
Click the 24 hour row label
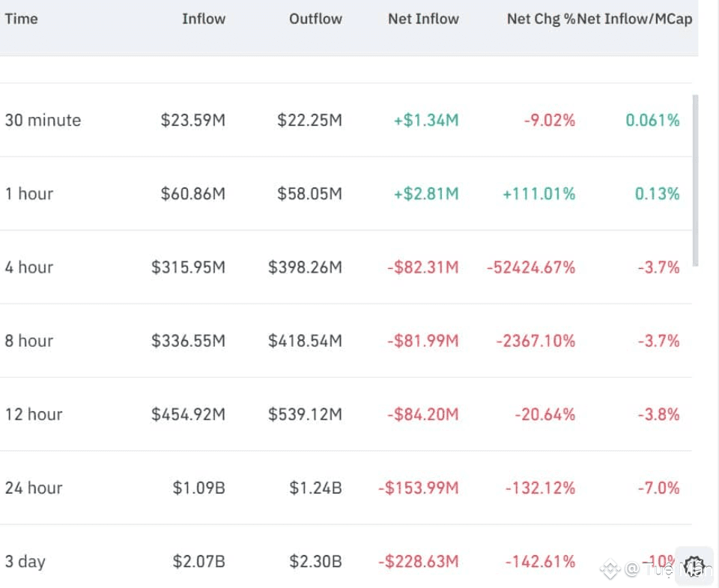point(34,488)
